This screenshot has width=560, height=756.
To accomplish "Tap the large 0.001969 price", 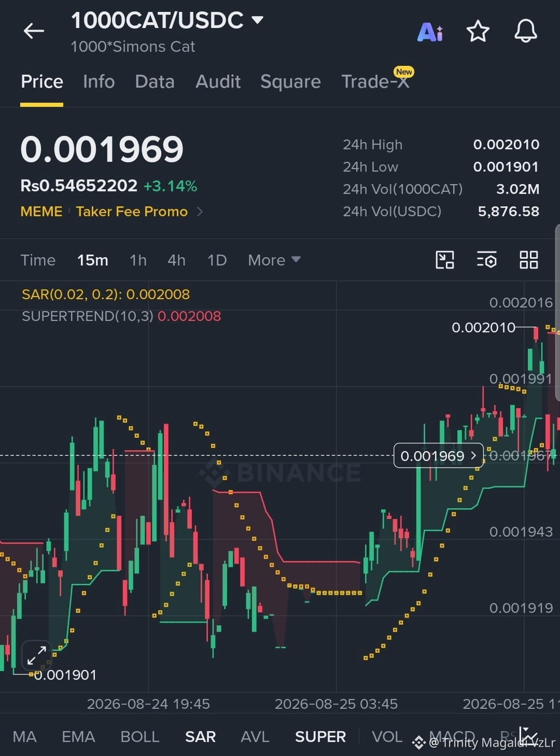I will [102, 149].
